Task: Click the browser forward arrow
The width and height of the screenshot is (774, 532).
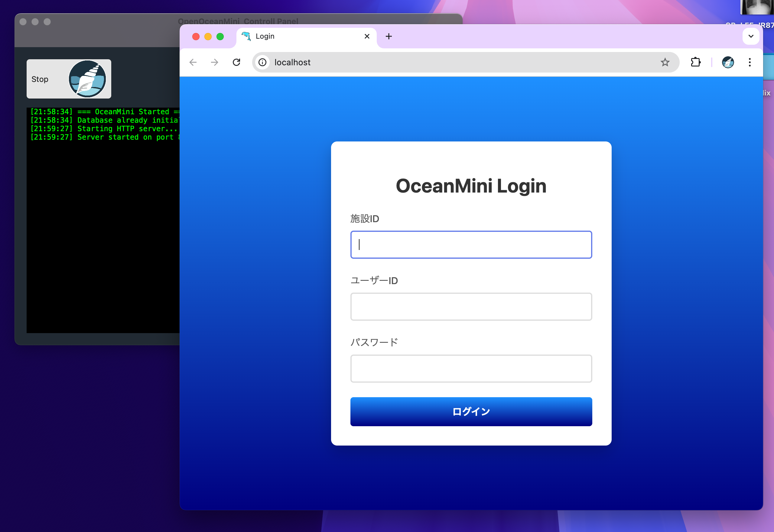Action: pyautogui.click(x=215, y=62)
